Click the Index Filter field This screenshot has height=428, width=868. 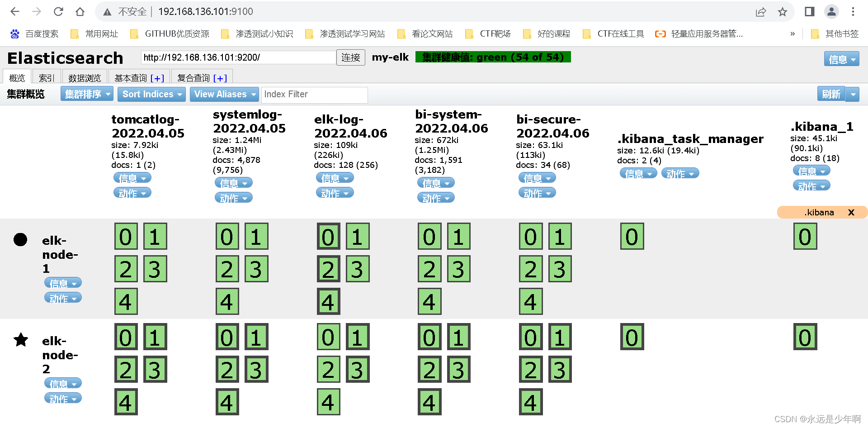315,94
